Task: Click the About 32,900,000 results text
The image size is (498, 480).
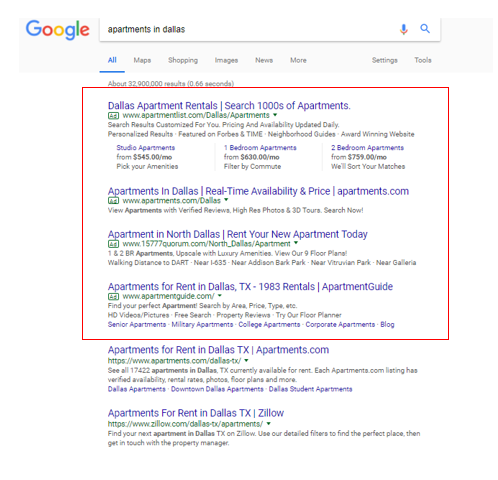Action: tap(171, 83)
